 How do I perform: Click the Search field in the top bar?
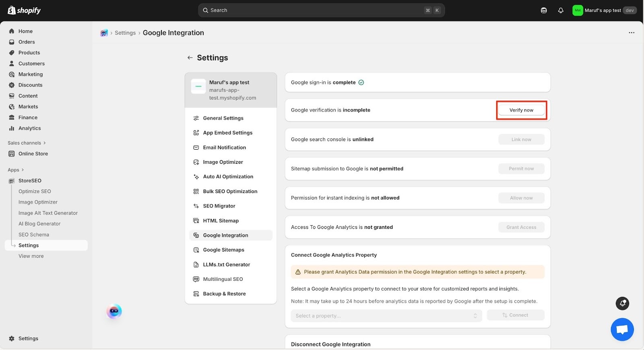321,10
